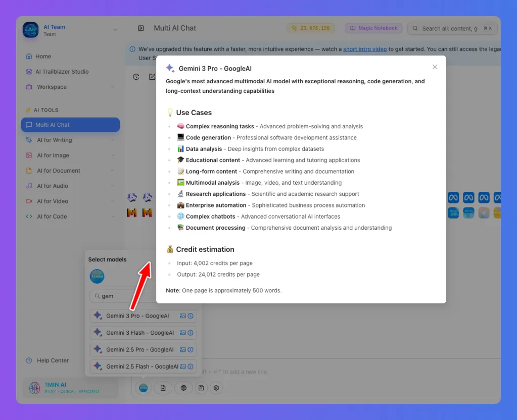This screenshot has width=517, height=420.
Task: Expand the AI for Writing chevron
Action: point(113,140)
